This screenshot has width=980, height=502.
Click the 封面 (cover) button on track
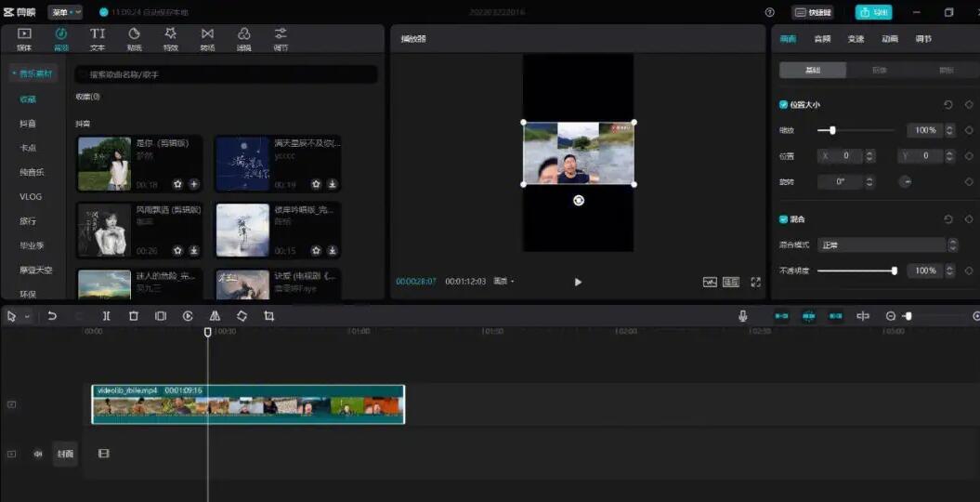click(64, 454)
